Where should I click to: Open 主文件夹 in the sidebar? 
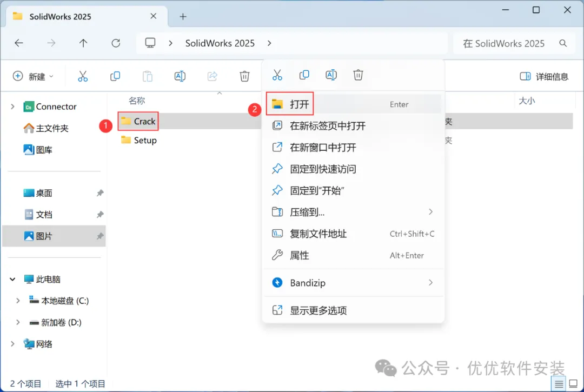(x=46, y=128)
